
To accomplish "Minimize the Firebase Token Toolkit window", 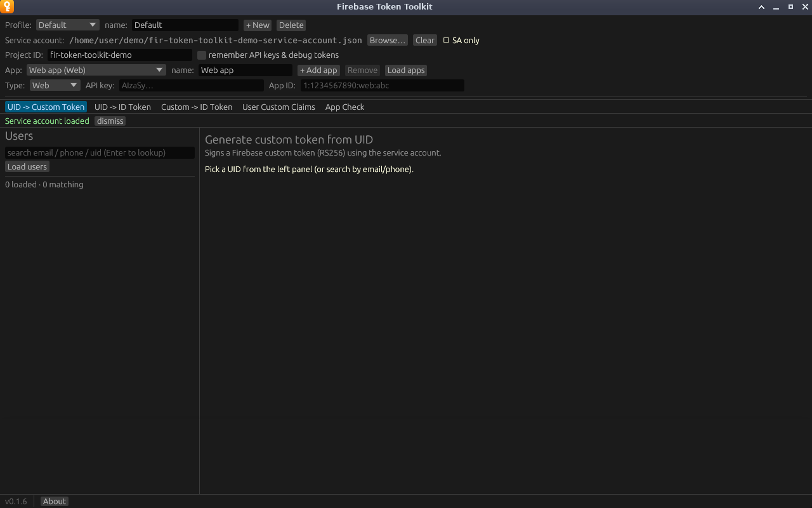I will click(776, 7).
